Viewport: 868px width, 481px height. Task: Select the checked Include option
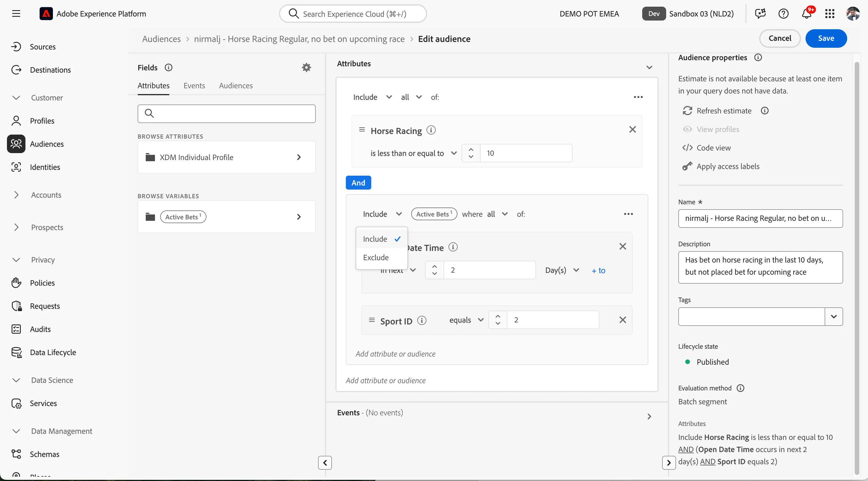pos(381,239)
